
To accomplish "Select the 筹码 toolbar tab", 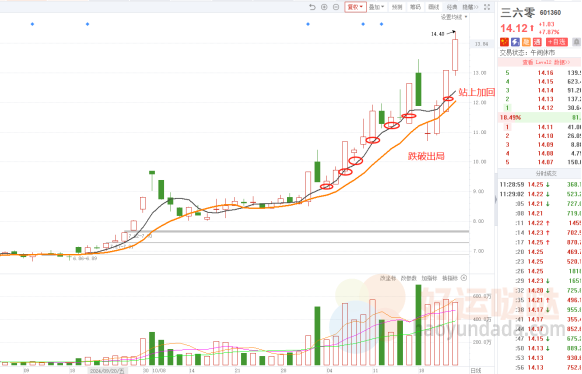I will tap(415, 7).
